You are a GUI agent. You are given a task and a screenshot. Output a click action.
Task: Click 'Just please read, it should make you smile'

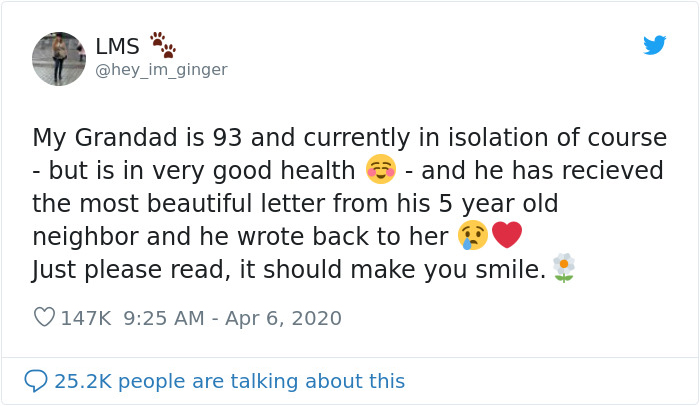tap(290, 269)
